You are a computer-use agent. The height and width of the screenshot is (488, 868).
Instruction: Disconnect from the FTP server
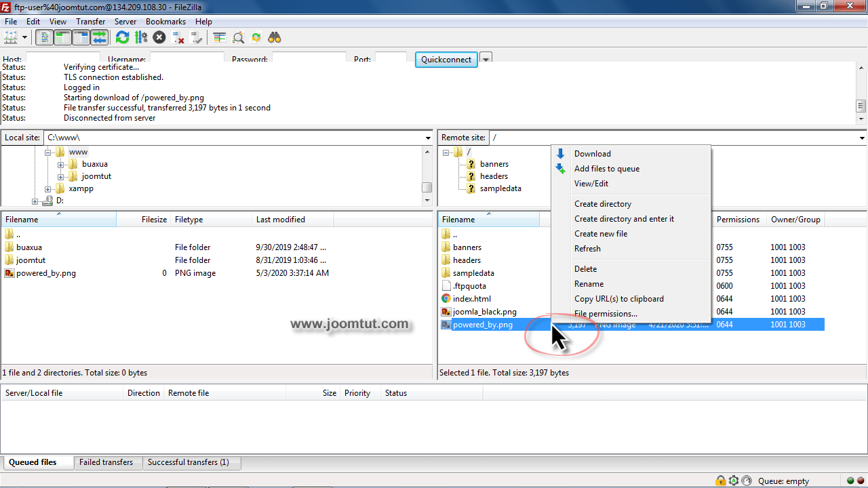178,37
